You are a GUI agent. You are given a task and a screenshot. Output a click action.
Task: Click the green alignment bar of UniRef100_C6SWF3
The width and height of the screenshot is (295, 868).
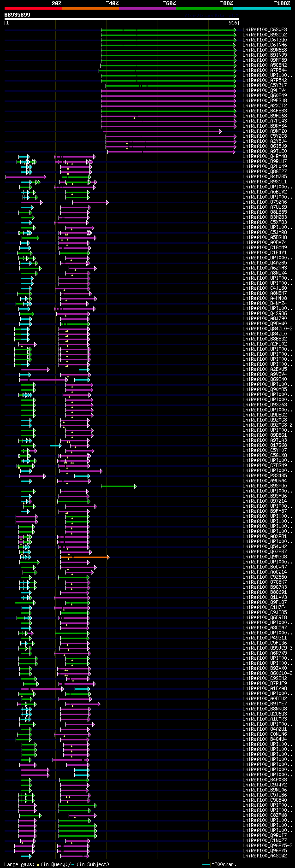tap(168, 30)
